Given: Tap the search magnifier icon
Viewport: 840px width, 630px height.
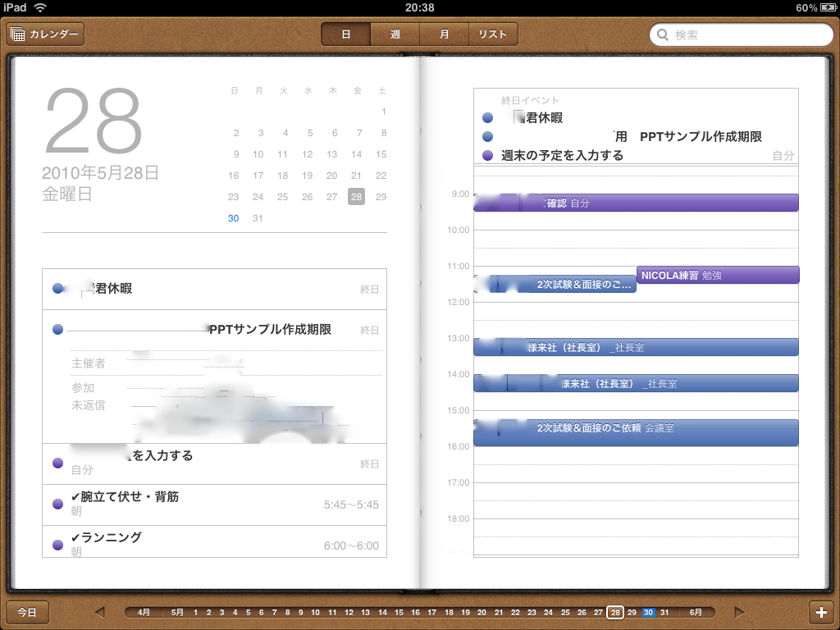Looking at the screenshot, I should tap(664, 35).
